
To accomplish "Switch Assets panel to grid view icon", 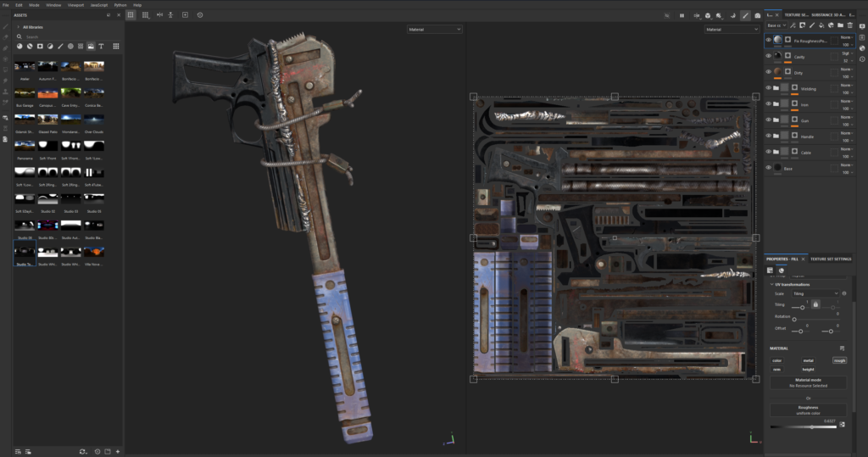I will coord(115,46).
